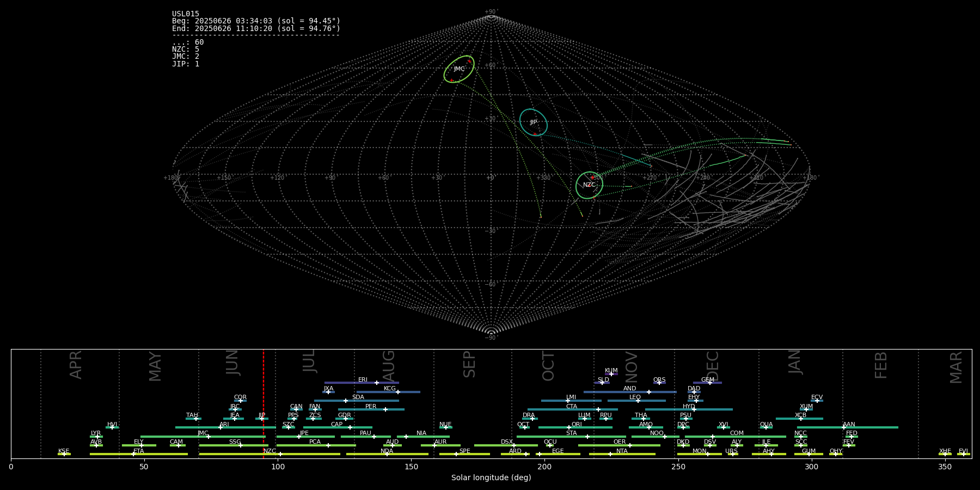980x490 pixels.
Task: Click the MON shower label in timeline
Action: [x=699, y=451]
